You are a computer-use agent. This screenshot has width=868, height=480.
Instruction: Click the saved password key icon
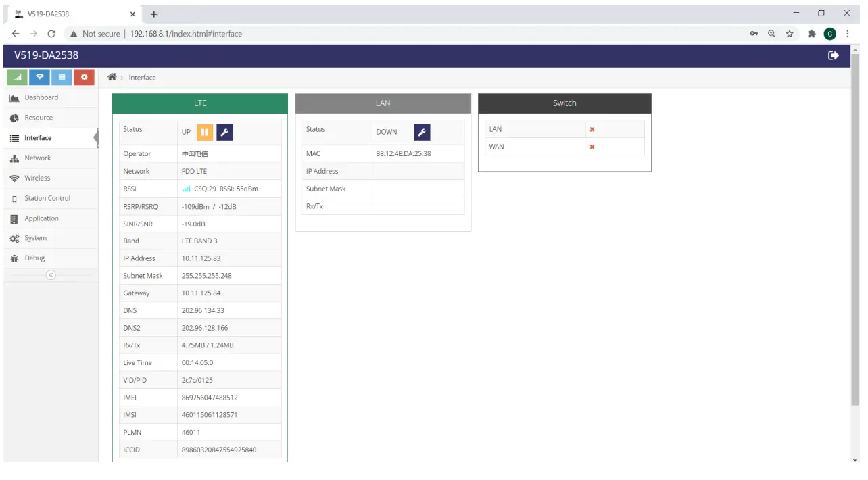(x=754, y=34)
